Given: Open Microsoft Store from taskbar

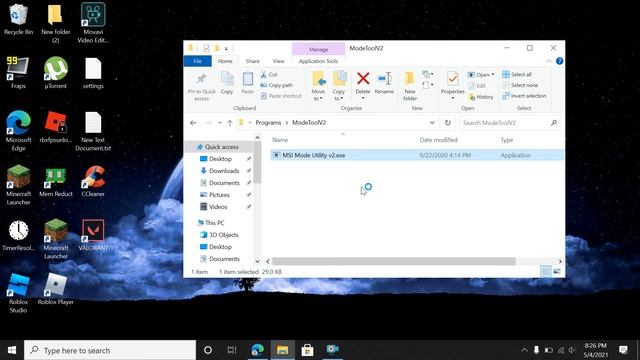Looking at the screenshot, I should (x=307, y=350).
